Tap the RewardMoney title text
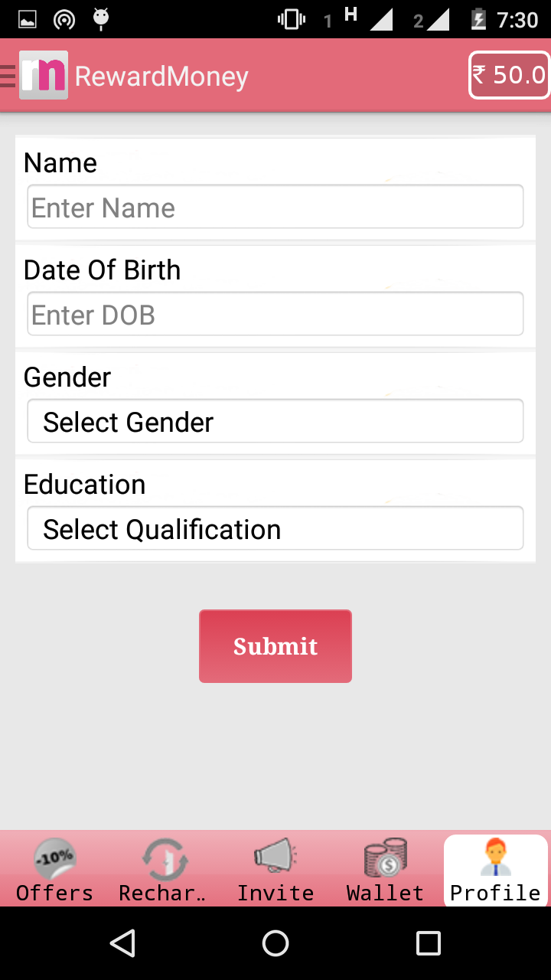Viewport: 551px width, 980px height. click(161, 76)
